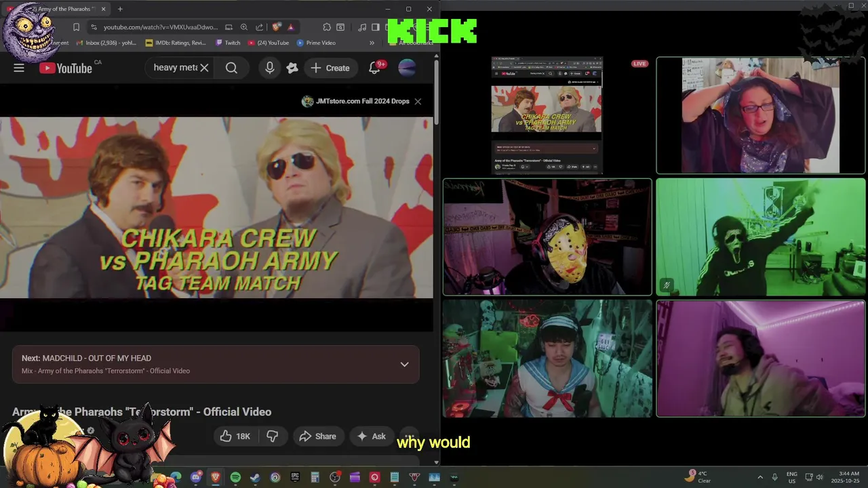Select the purple-lit headset participant tile
This screenshot has width=868, height=488.
[x=761, y=359]
